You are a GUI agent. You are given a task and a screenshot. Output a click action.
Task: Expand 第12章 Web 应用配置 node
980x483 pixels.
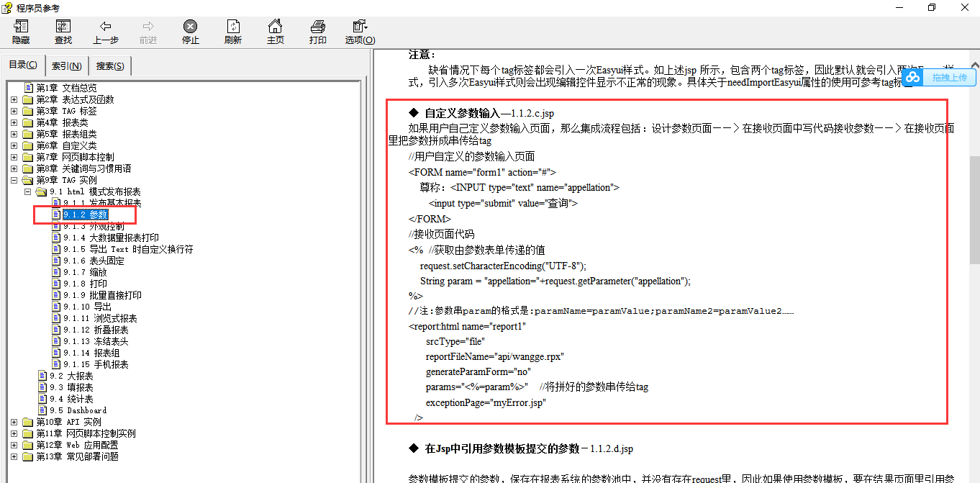point(14,445)
